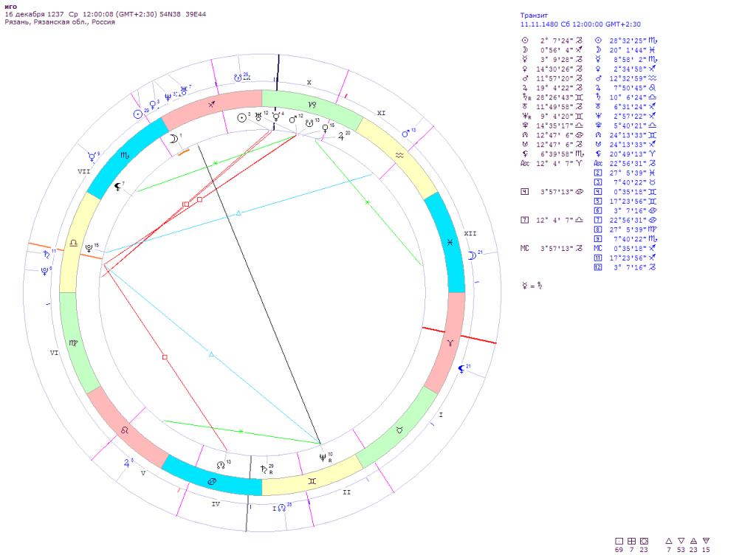
Task: Click the chart title "иго"
Action: pos(11,6)
